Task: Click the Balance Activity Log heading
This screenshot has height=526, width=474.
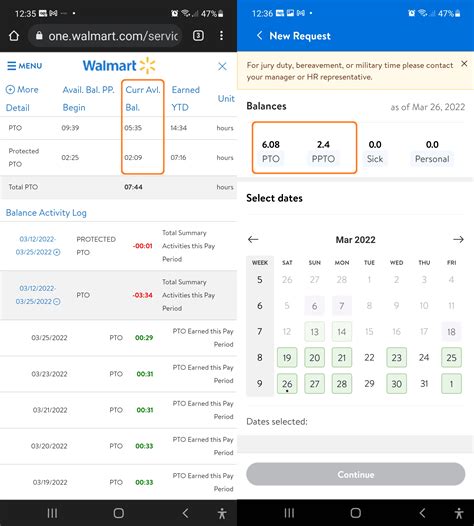Action: 46,213
